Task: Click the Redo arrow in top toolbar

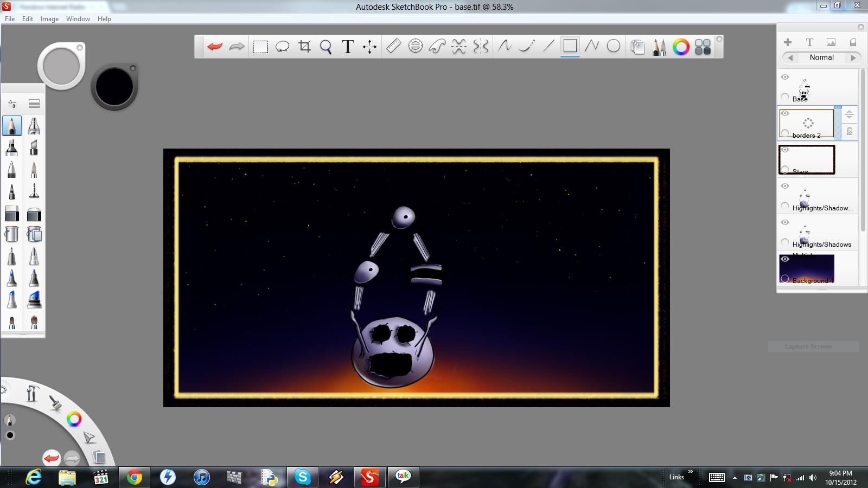Action: pyautogui.click(x=237, y=47)
